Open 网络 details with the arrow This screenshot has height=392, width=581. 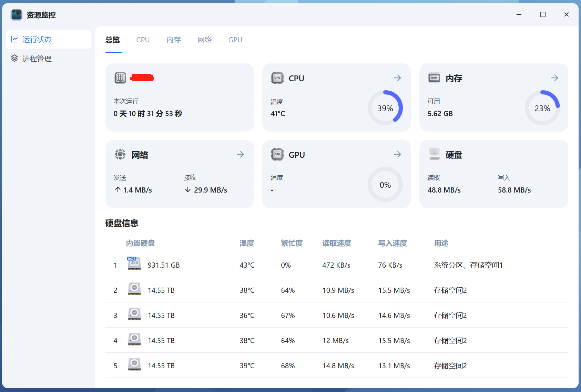click(241, 154)
